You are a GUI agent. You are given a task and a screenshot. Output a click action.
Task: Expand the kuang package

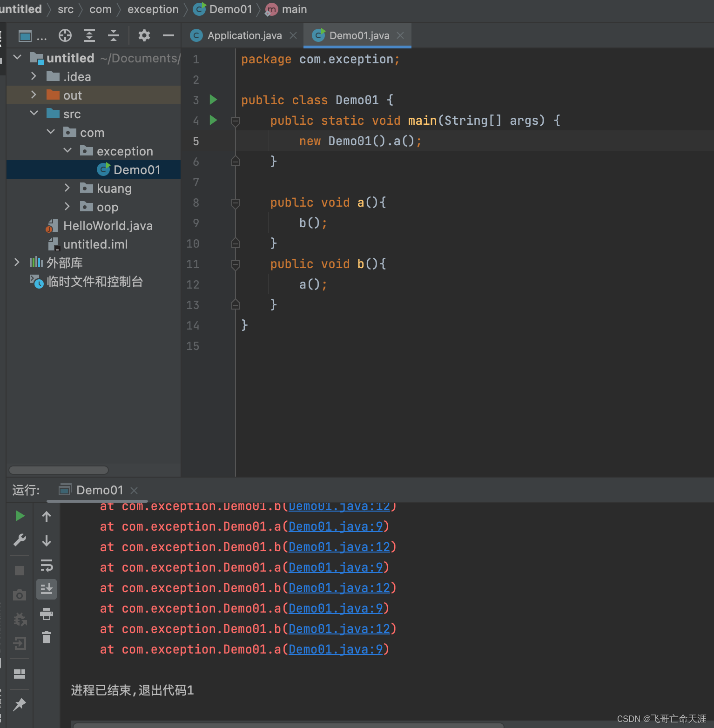[67, 188]
